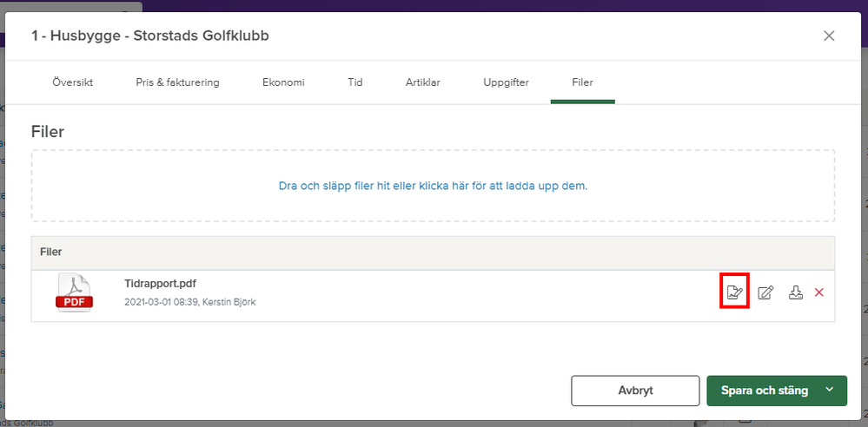Close the Husbygge project dialog
Viewport: 868px width, 427px height.
[x=829, y=36]
